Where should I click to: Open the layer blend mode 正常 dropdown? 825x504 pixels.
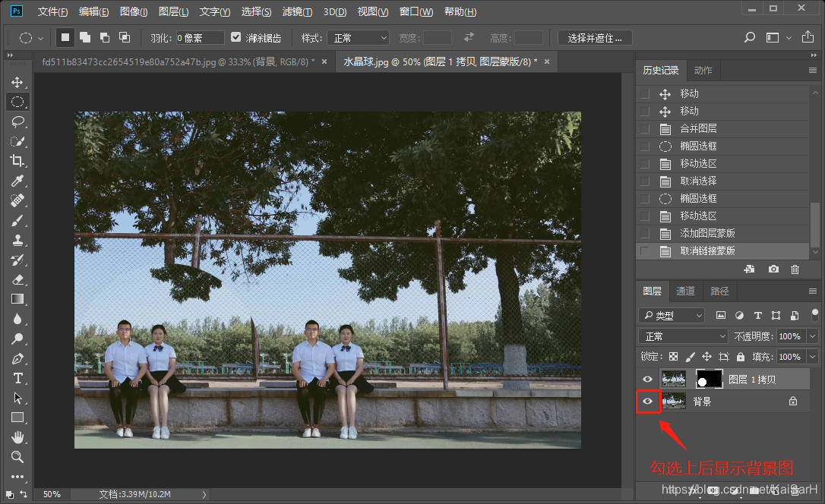click(683, 336)
